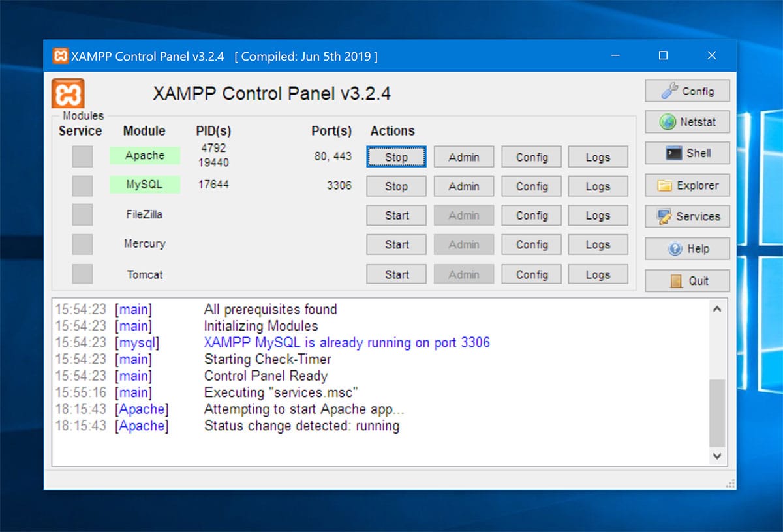Image resolution: width=783 pixels, height=532 pixels.
Task: Click MySQL PID 17644
Action: coord(213,185)
